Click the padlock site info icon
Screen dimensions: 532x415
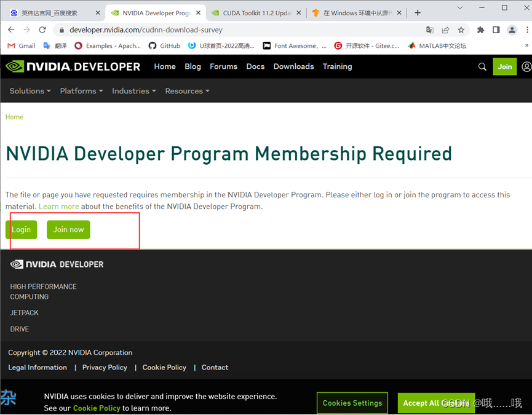coord(62,30)
